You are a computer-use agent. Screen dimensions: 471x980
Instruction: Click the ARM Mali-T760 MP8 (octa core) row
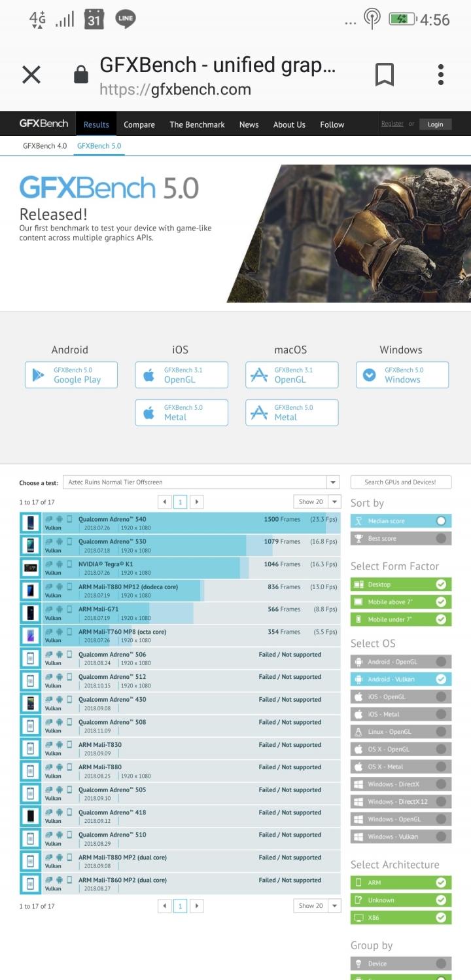point(180,636)
